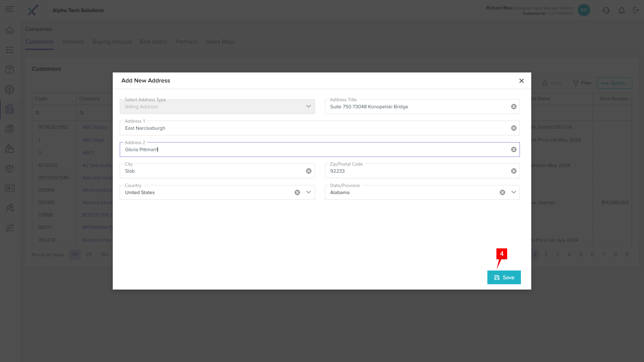Open the headset support icon
Image resolution: width=644 pixels, height=362 pixels.
coord(606,10)
